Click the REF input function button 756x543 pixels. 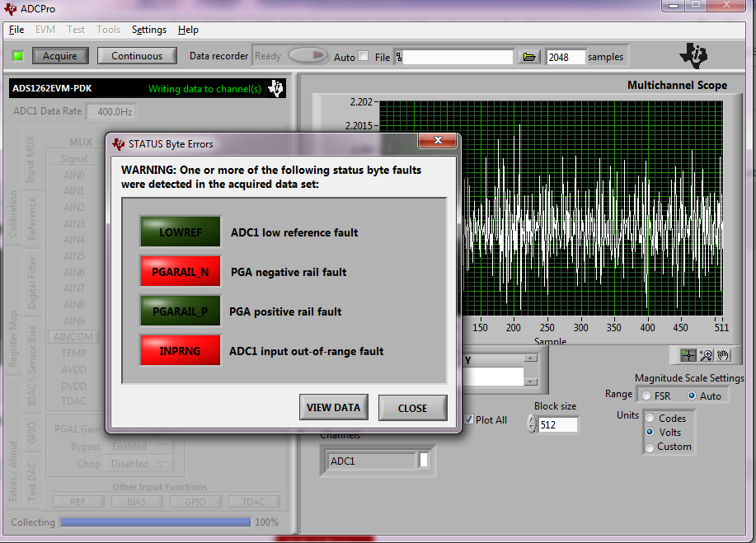click(x=78, y=502)
